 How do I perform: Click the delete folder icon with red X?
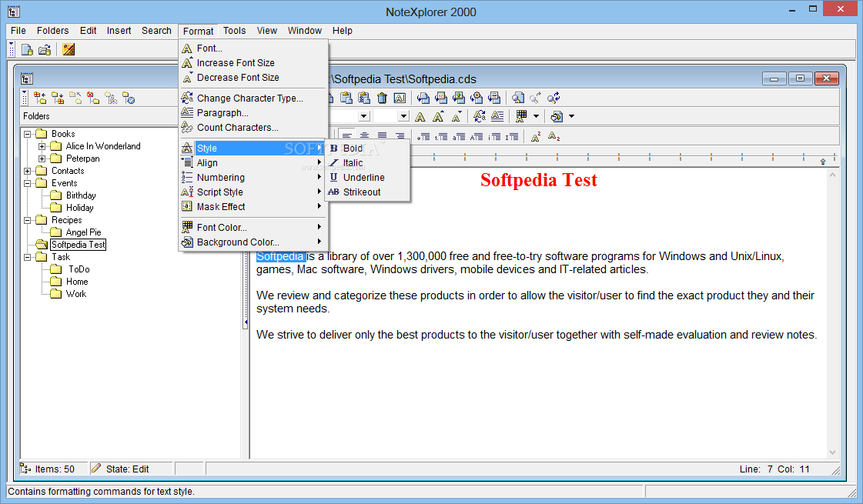pyautogui.click(x=93, y=98)
